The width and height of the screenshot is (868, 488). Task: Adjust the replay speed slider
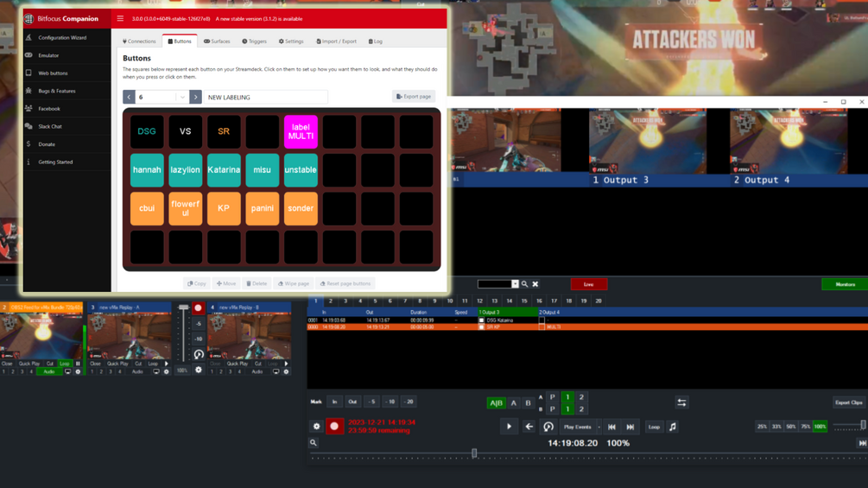click(x=863, y=425)
